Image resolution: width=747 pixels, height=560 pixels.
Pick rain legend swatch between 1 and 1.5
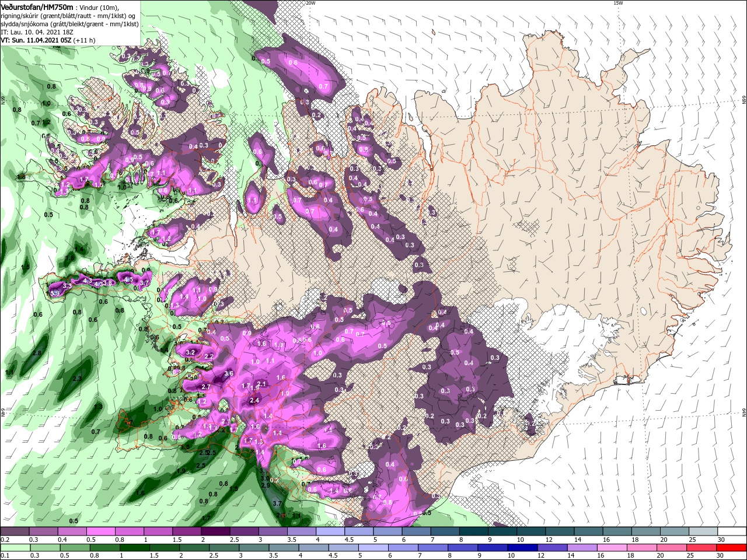click(x=134, y=547)
